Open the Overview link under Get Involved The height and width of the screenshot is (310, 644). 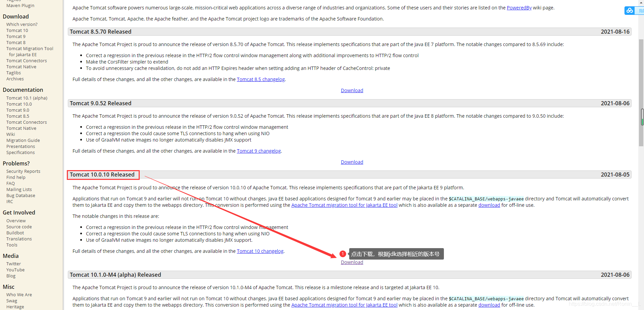point(16,221)
